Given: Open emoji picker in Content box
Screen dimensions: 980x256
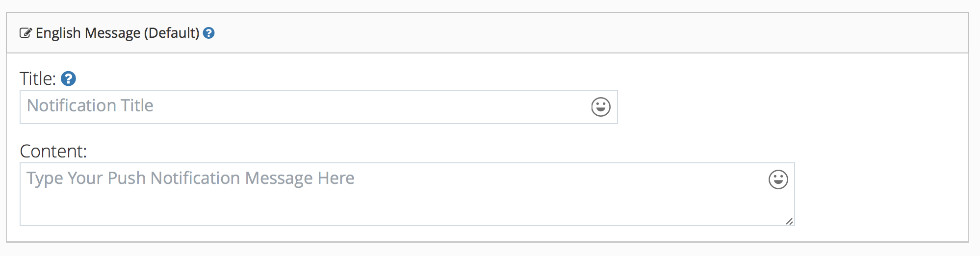Looking at the screenshot, I should (x=778, y=179).
